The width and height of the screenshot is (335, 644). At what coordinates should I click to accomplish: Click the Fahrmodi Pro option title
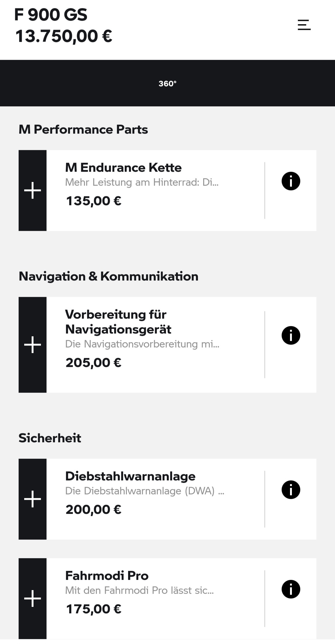[x=107, y=576]
